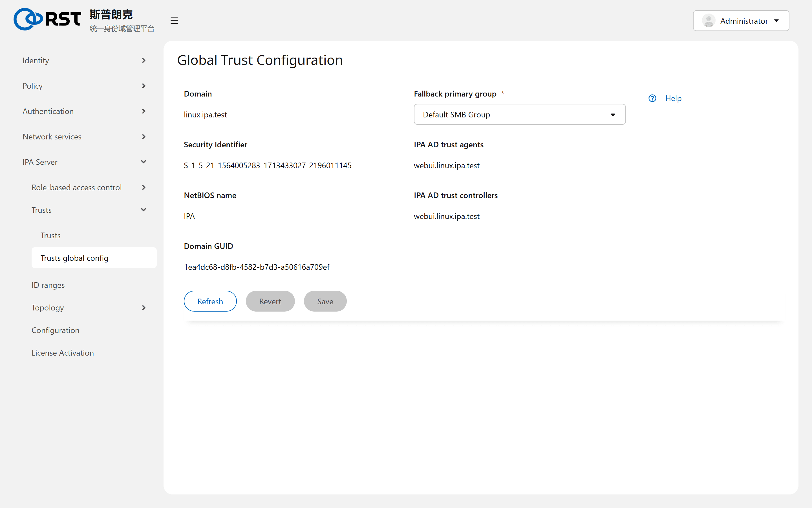The width and height of the screenshot is (812, 508).
Task: Click the RST logo
Action: pos(47,19)
